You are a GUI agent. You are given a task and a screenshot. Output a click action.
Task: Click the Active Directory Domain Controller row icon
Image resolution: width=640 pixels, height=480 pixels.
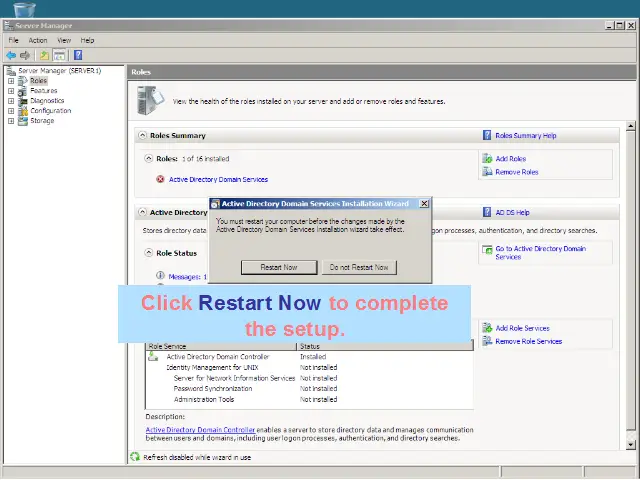pyautogui.click(x=153, y=357)
